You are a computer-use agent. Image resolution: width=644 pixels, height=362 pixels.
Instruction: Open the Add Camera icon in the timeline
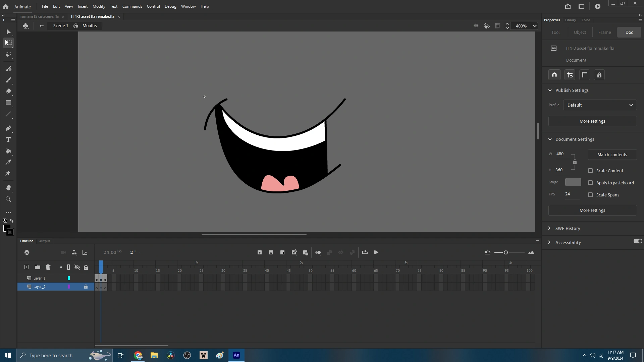(x=63, y=252)
